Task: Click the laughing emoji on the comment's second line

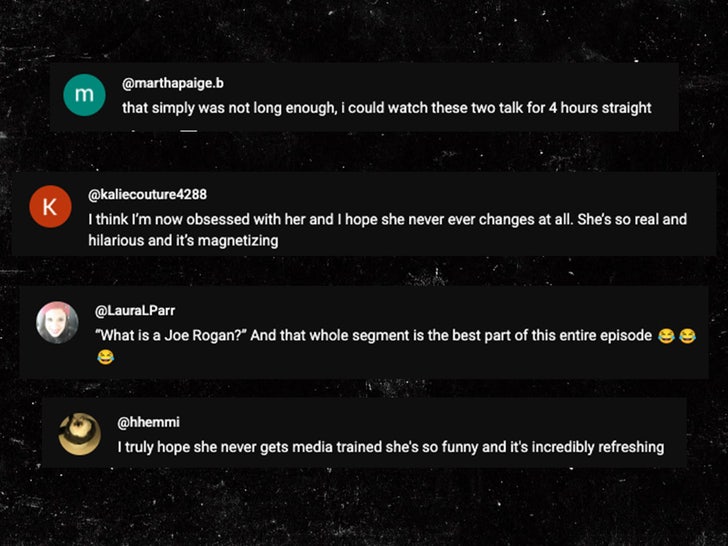Action: click(x=105, y=356)
